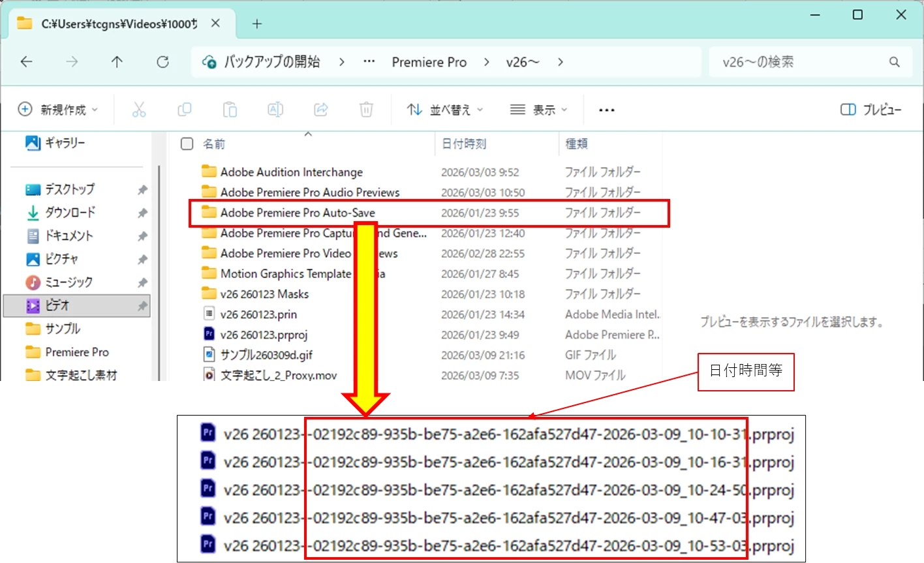This screenshot has height=563, width=924.
Task: Open the Premiere Pro sidebar folder
Action: click(67, 352)
